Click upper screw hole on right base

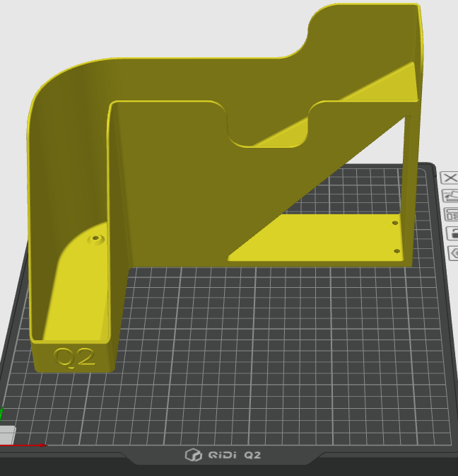[x=395, y=223]
